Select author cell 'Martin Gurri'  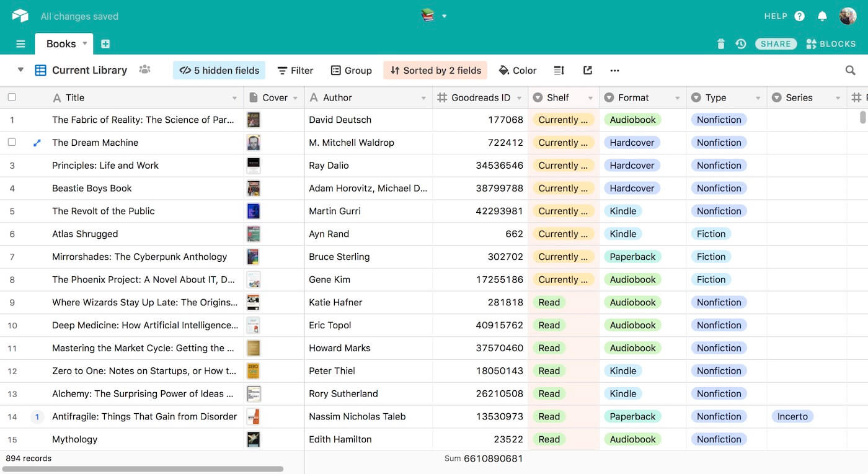(x=368, y=211)
